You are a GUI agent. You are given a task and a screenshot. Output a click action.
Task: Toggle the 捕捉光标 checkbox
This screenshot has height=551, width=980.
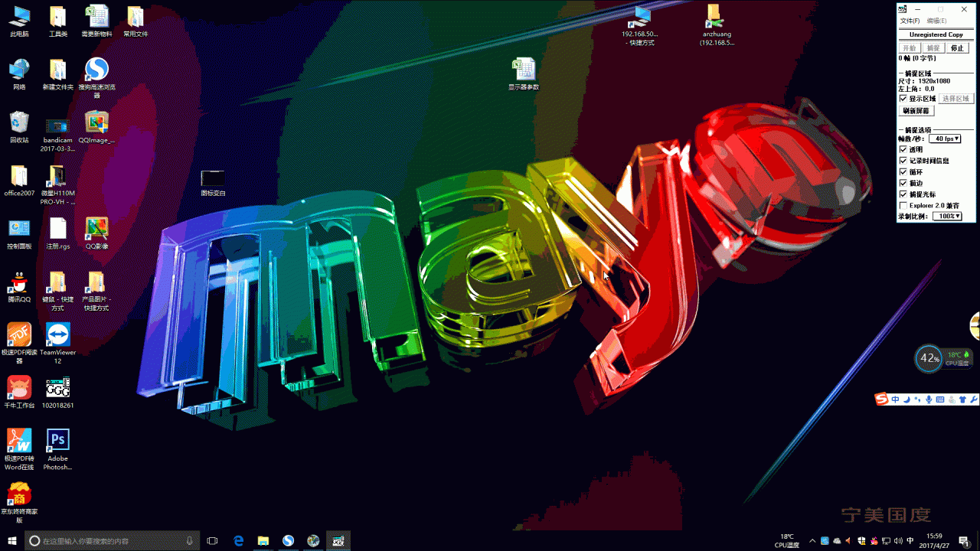coord(903,194)
